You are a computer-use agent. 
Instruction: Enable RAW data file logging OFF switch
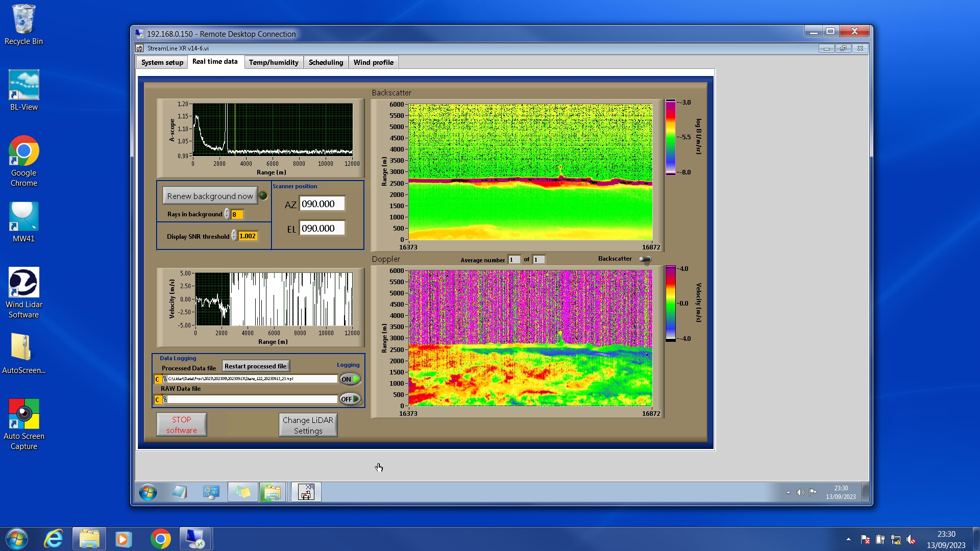350,399
